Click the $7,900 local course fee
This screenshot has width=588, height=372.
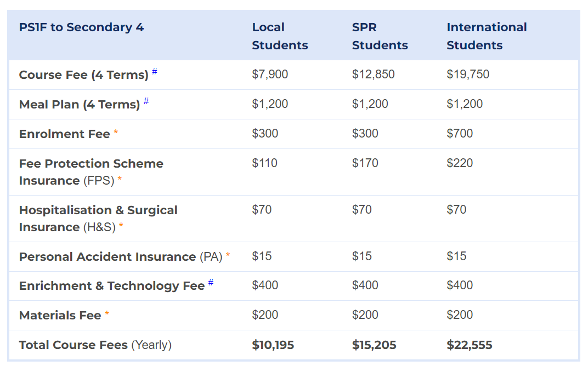[x=270, y=74]
